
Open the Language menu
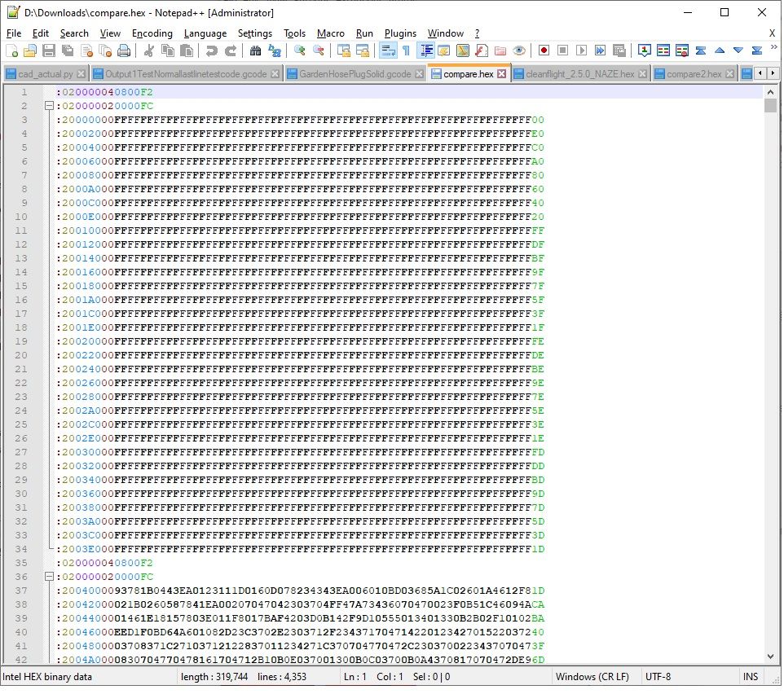[205, 33]
